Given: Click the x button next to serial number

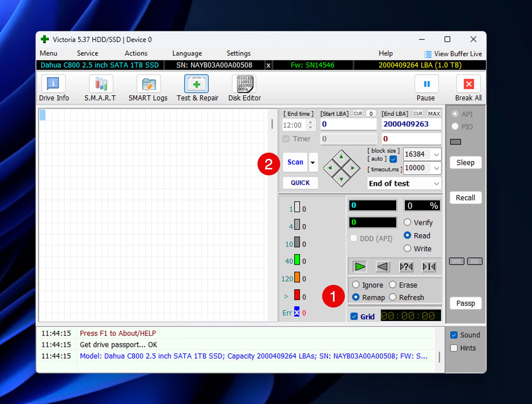Looking at the screenshot, I should pyautogui.click(x=268, y=66).
